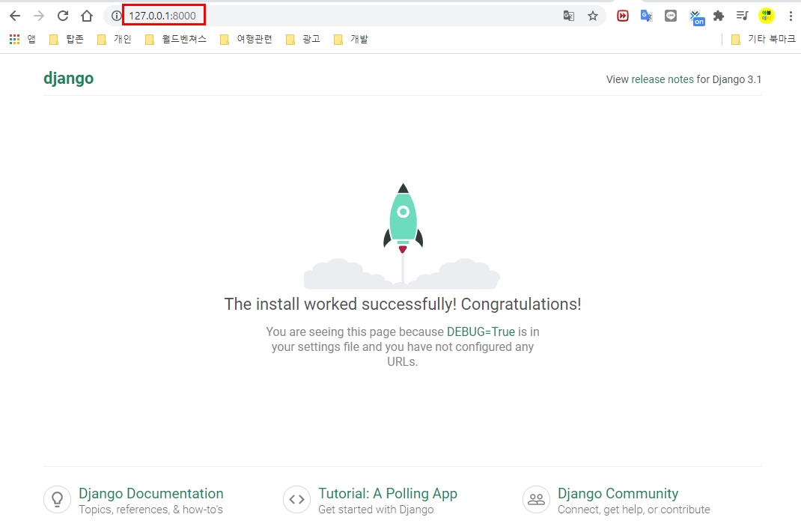Click the forward navigation arrow
Screen dimensions: 801x532
(39, 16)
